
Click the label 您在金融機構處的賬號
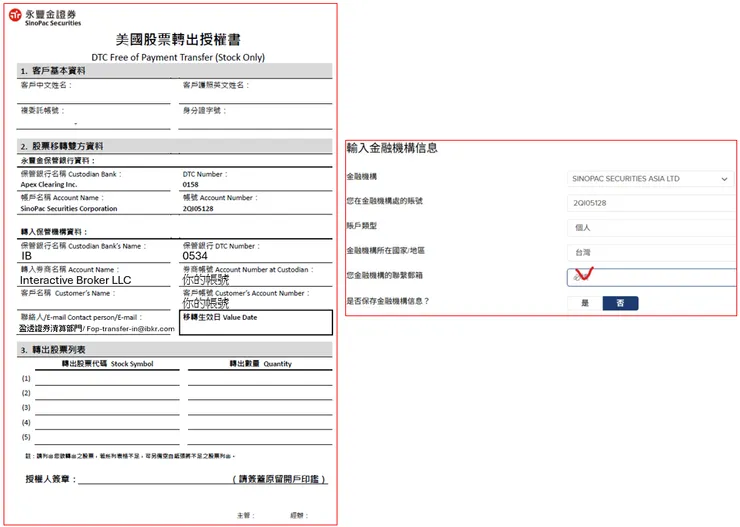click(385, 201)
